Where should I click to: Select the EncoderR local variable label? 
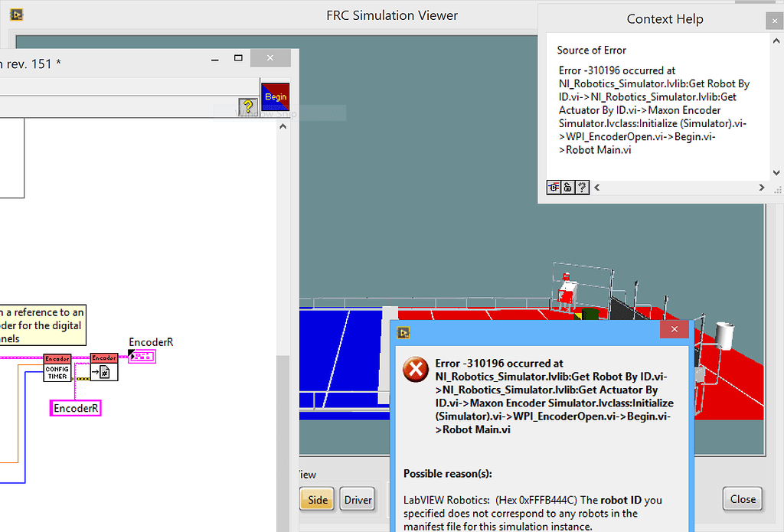click(75, 407)
